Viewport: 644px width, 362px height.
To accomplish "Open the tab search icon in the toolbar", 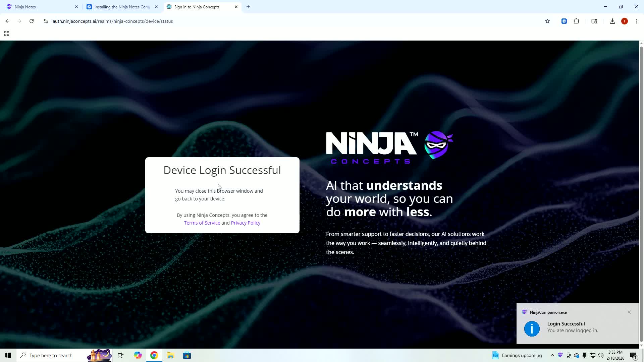I will click(x=594, y=21).
